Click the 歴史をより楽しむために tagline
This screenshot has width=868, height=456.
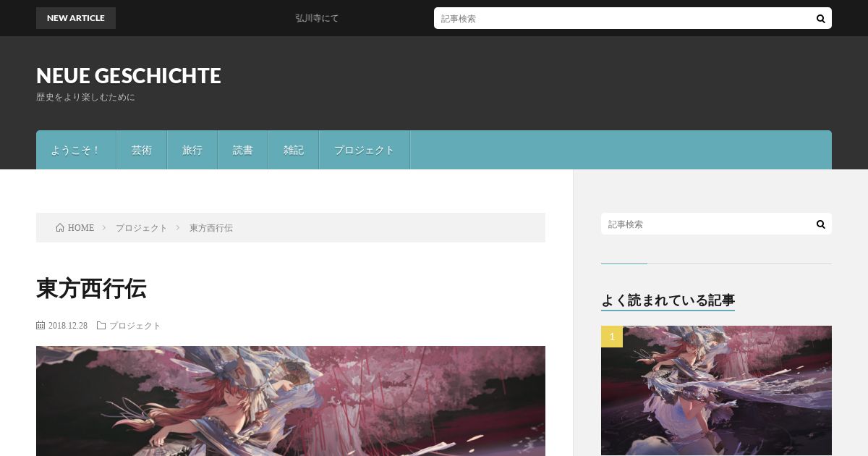[x=85, y=97]
